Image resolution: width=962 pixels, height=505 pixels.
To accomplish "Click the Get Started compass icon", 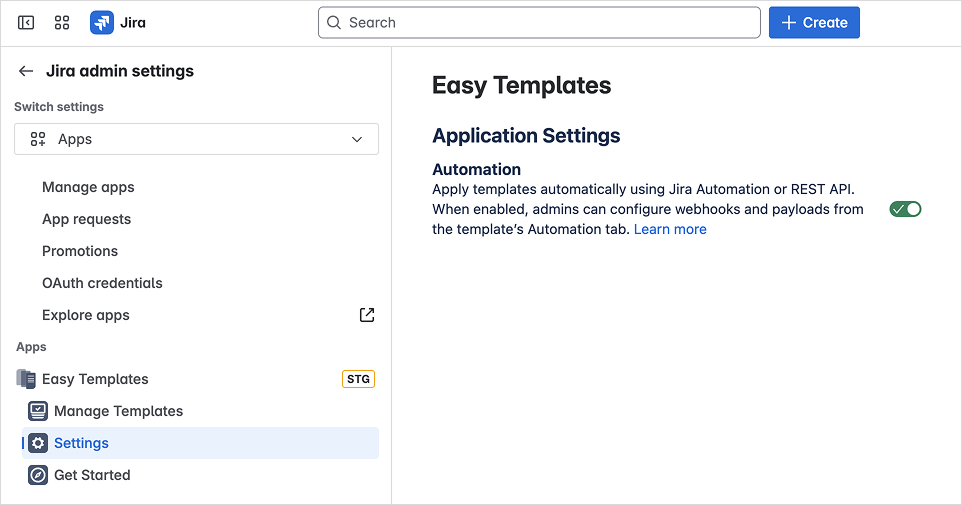I will click(38, 475).
